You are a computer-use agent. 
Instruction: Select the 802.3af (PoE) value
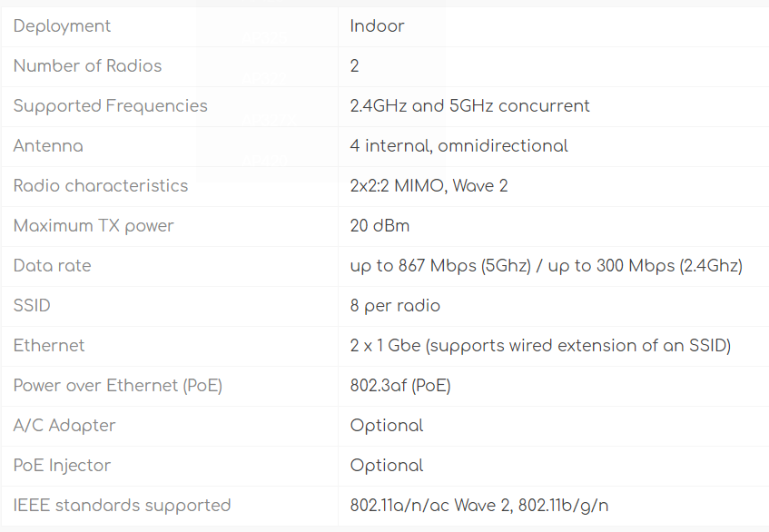(400, 386)
